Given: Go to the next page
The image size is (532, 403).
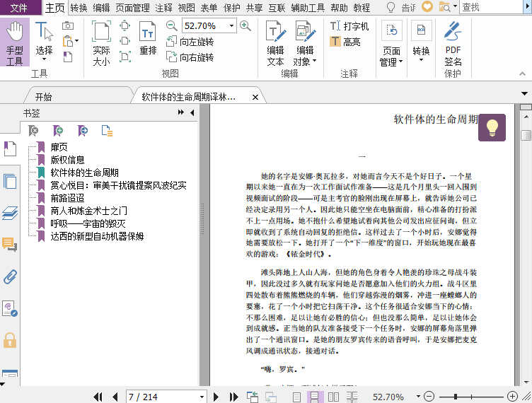Looking at the screenshot, I should click(216, 397).
